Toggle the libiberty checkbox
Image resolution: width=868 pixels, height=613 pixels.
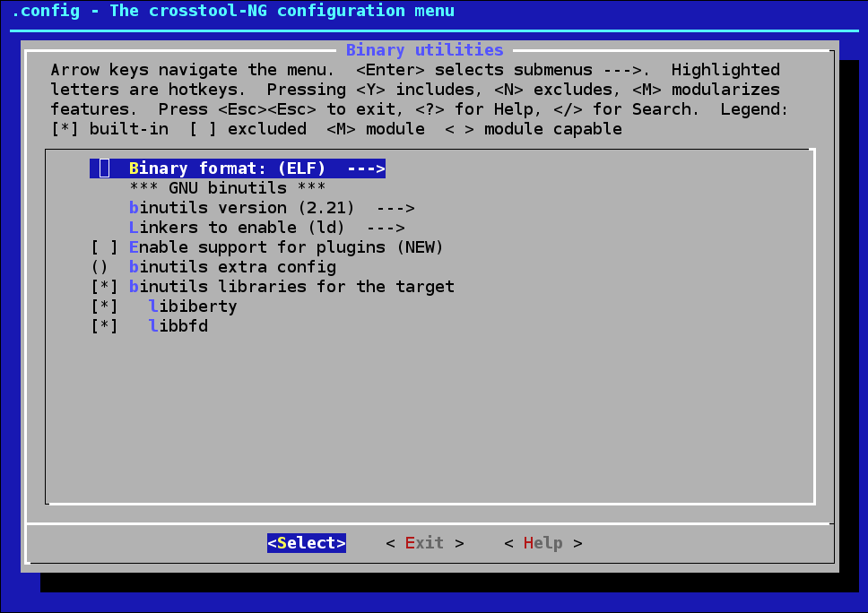(x=105, y=306)
